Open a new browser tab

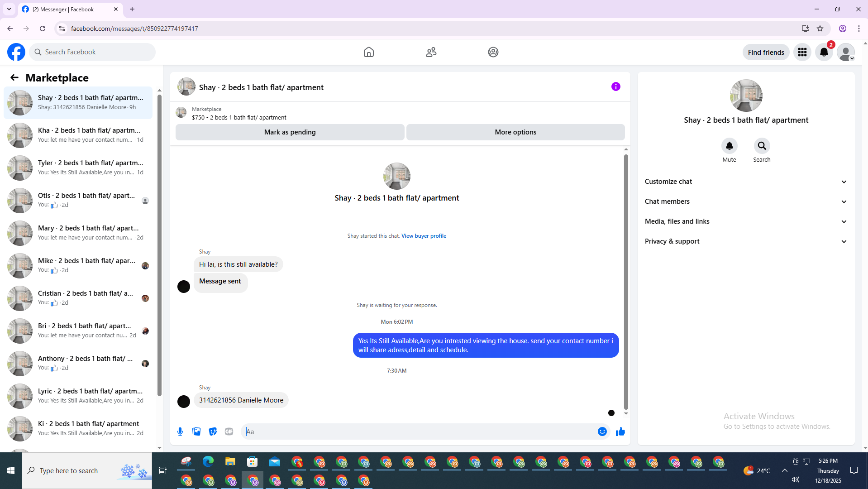tap(132, 9)
